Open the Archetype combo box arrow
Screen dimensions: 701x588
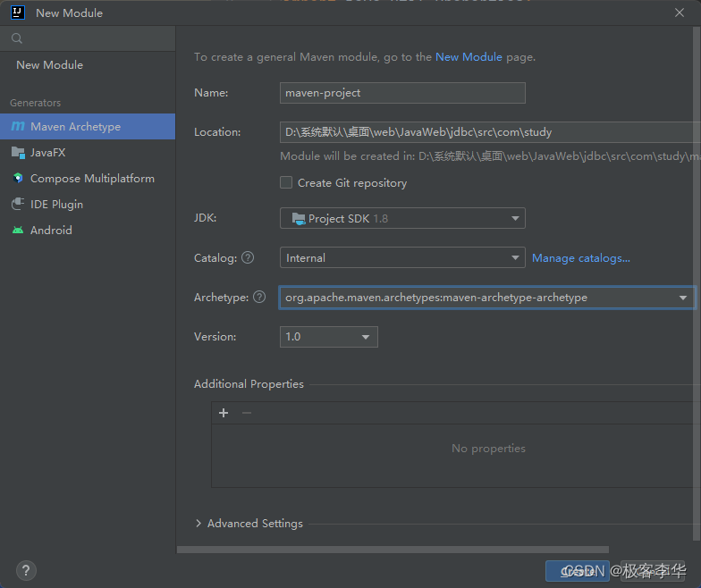(x=683, y=298)
